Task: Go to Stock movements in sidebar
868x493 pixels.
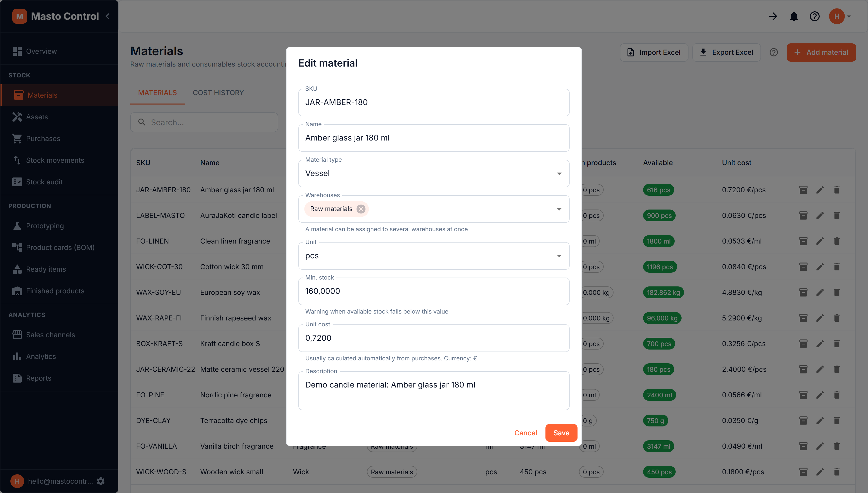Action: [x=60, y=160]
